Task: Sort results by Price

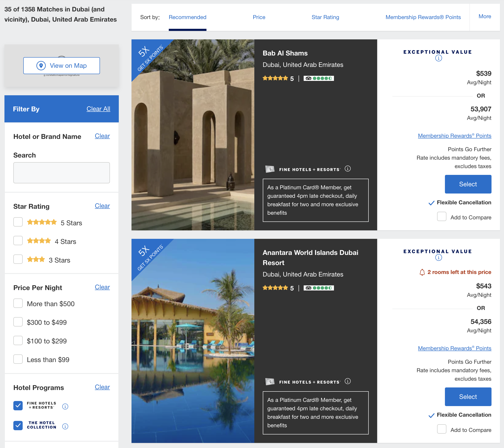Action: (259, 17)
